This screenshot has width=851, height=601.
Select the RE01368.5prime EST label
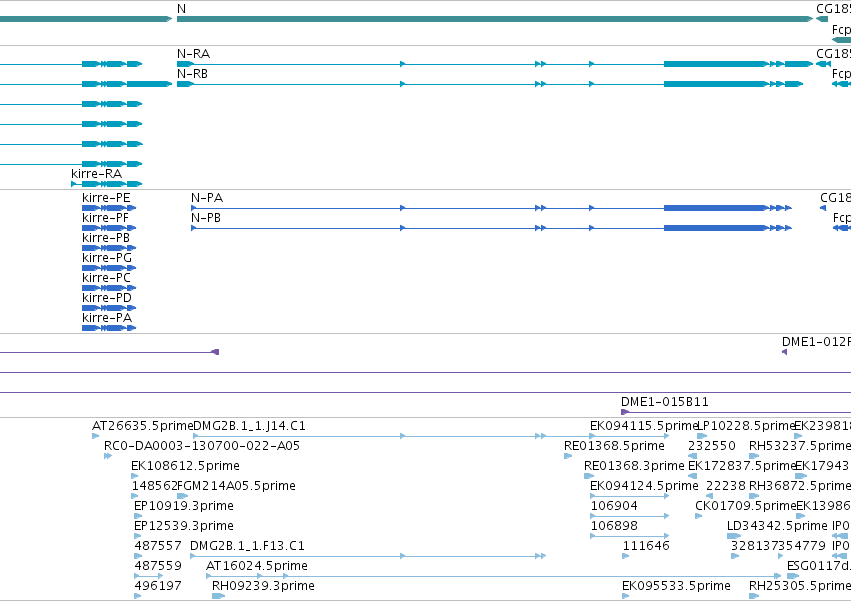(x=614, y=446)
